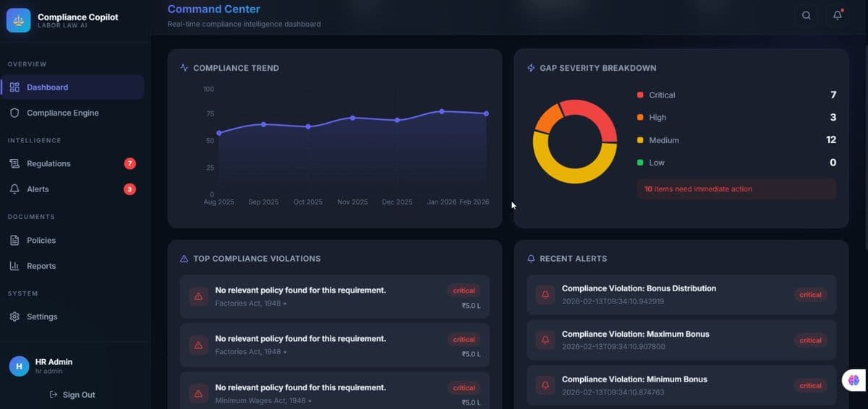Click the Compliance Copilot logo icon
Image resolution: width=868 pixels, height=409 pixels.
(19, 20)
